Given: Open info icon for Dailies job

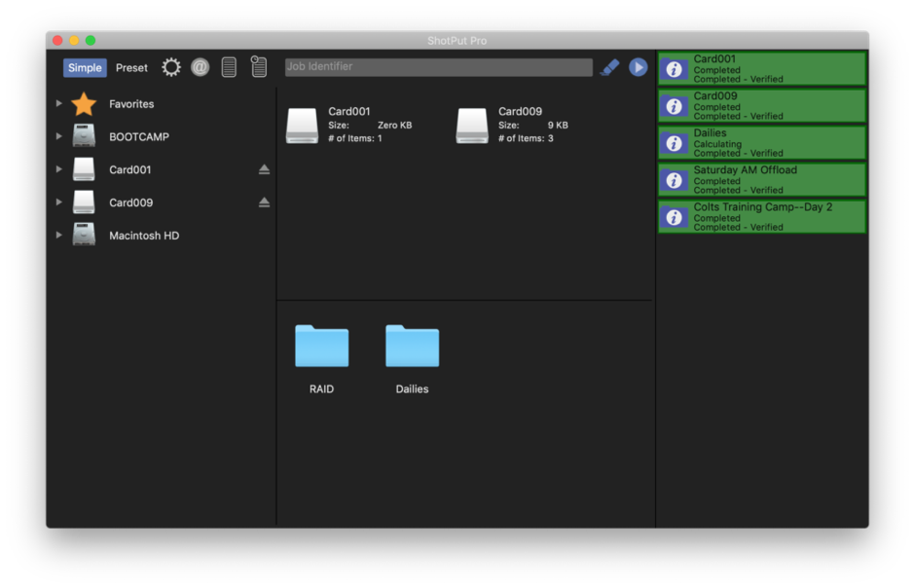Looking at the screenshot, I should click(674, 143).
